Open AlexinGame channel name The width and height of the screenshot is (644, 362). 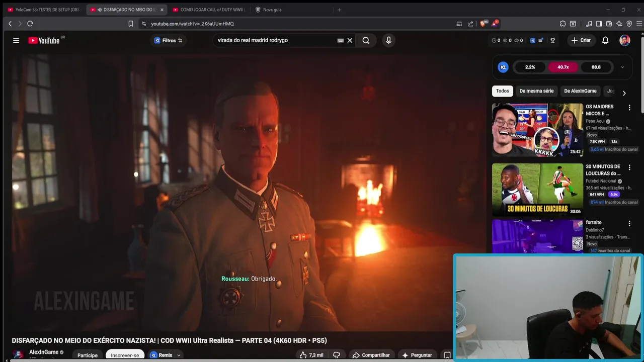44,352
